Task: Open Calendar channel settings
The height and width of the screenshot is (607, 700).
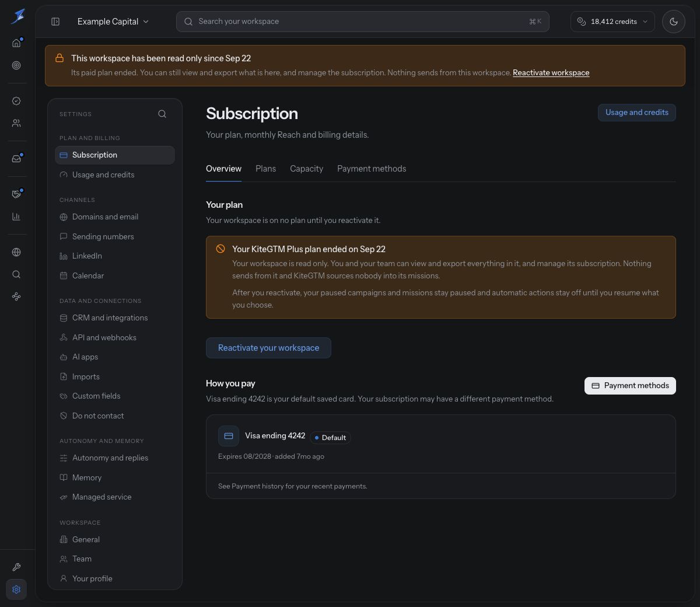Action: click(115, 276)
